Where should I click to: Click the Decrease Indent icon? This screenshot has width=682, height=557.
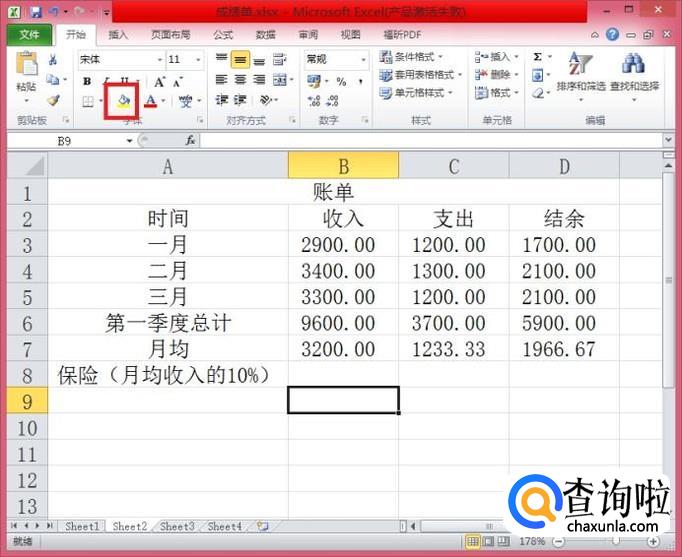tap(222, 100)
